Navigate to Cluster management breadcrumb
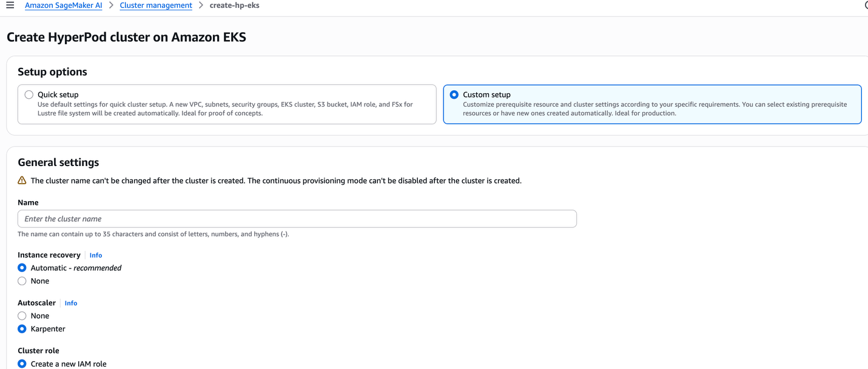This screenshot has width=868, height=369. 156,5
